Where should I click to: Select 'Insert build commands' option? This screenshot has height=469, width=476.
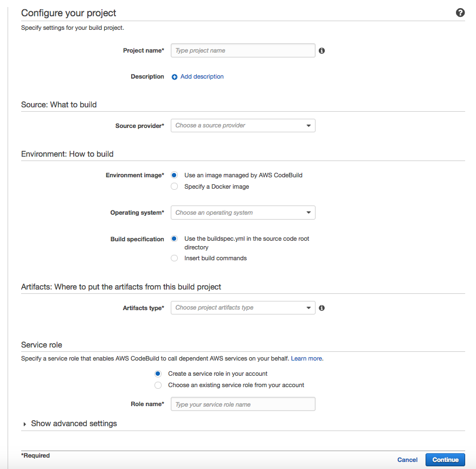(174, 258)
